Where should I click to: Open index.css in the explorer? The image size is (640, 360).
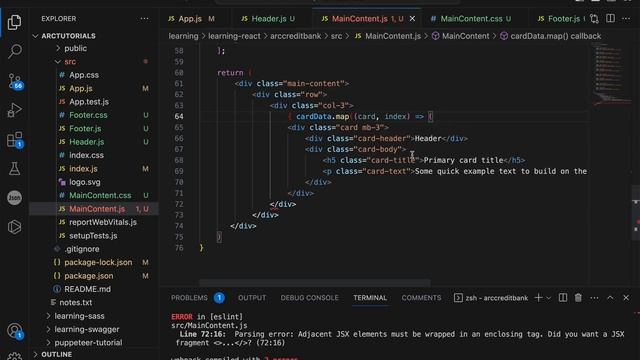point(86,155)
